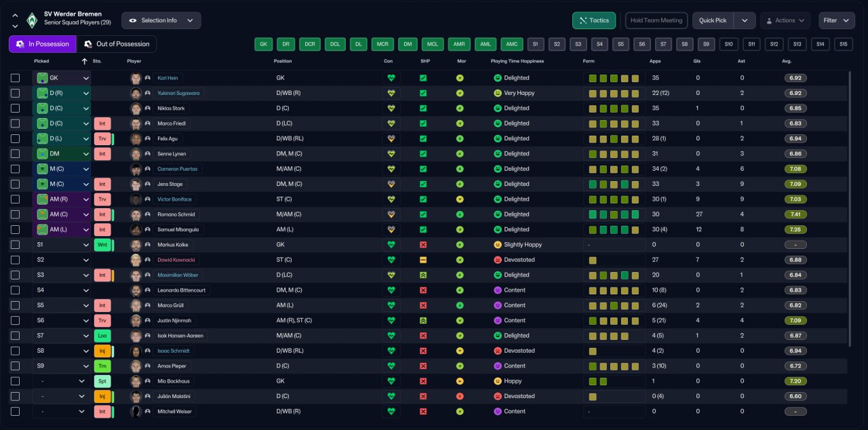868x430 pixels.
Task: Click Markus Kolke's Wnt status badge
Action: point(102,245)
